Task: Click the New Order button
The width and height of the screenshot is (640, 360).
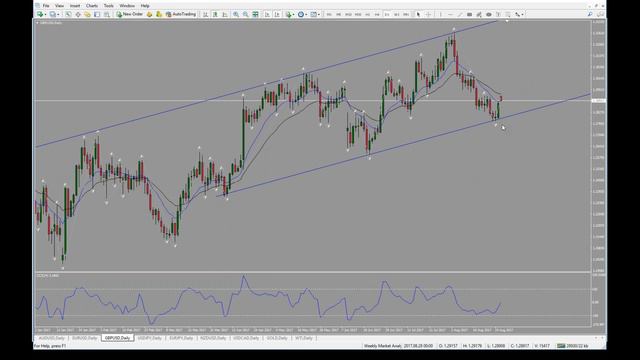Action: (x=129, y=14)
